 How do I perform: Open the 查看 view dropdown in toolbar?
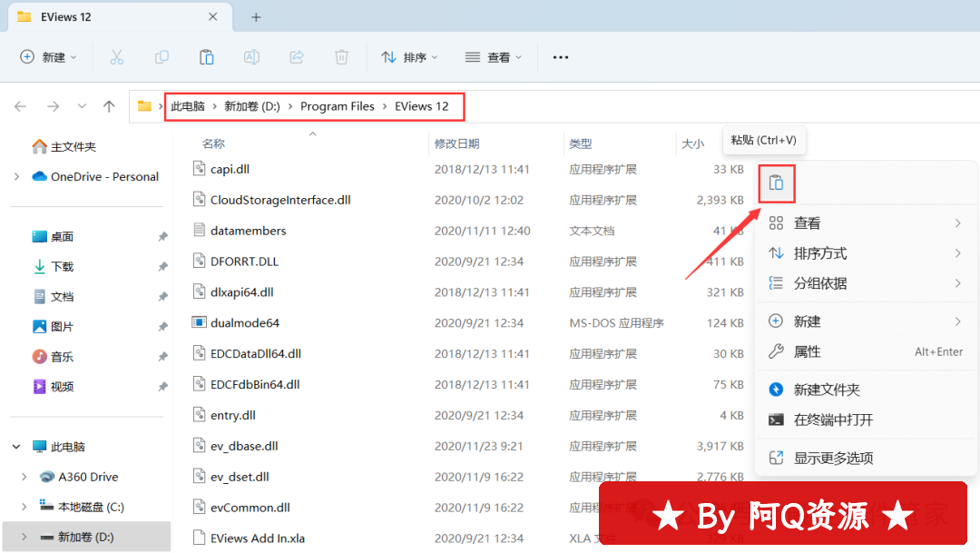click(x=494, y=57)
